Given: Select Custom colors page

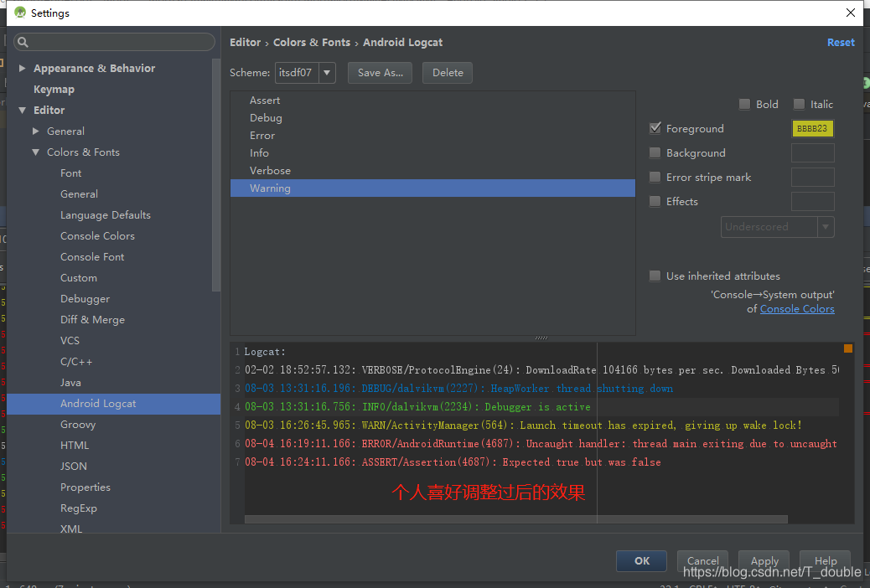Looking at the screenshot, I should 79,278.
